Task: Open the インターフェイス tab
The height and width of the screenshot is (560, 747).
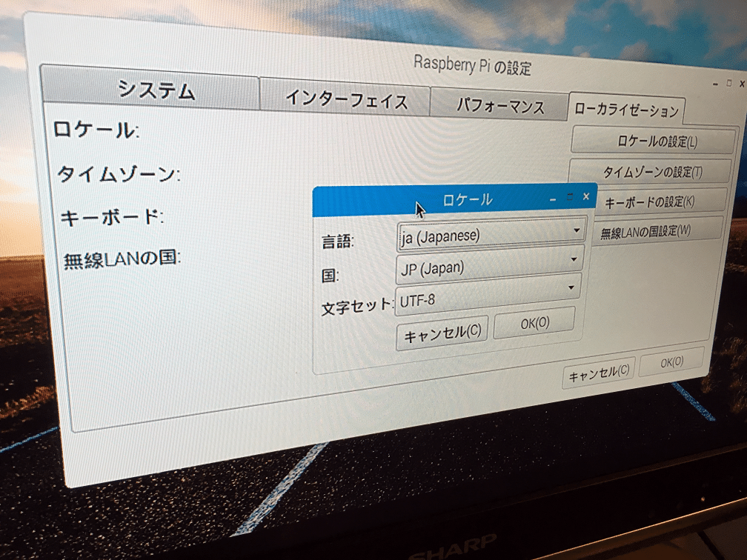Action: (x=346, y=99)
